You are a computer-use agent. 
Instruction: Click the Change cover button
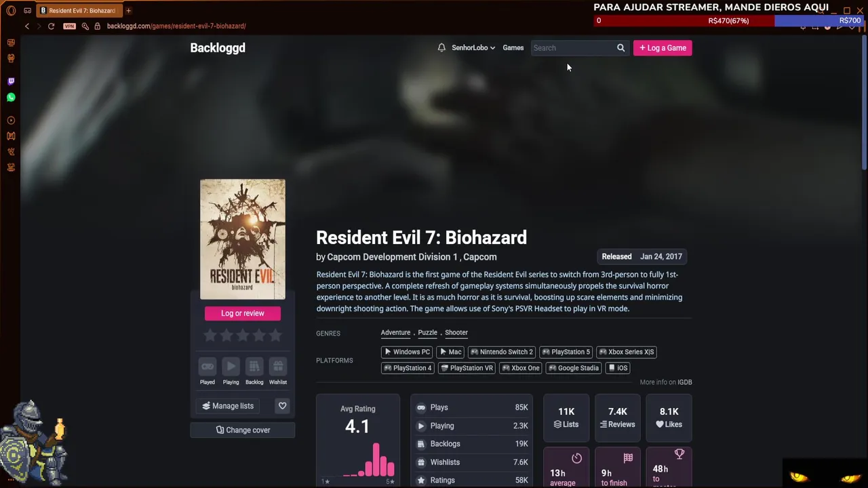[243, 430]
